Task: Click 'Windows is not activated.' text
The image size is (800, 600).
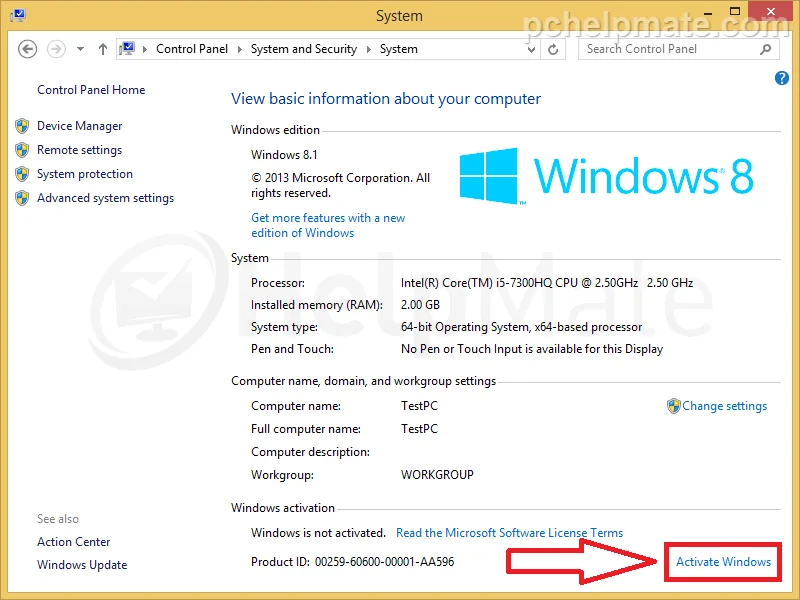Action: click(x=318, y=533)
